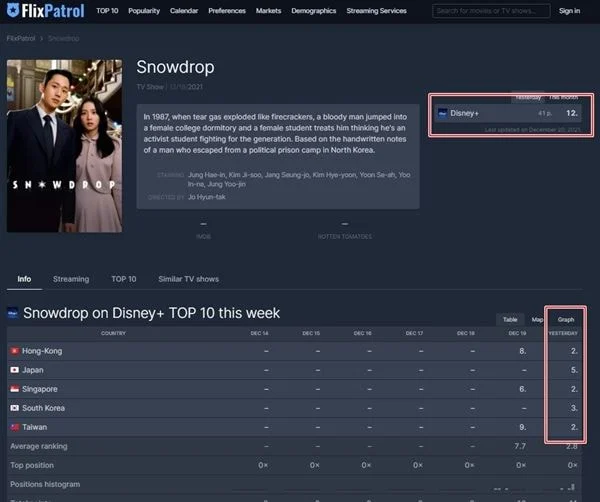Click actor name Jung Hae-in
Screen dimensions: 600x502
206,175
